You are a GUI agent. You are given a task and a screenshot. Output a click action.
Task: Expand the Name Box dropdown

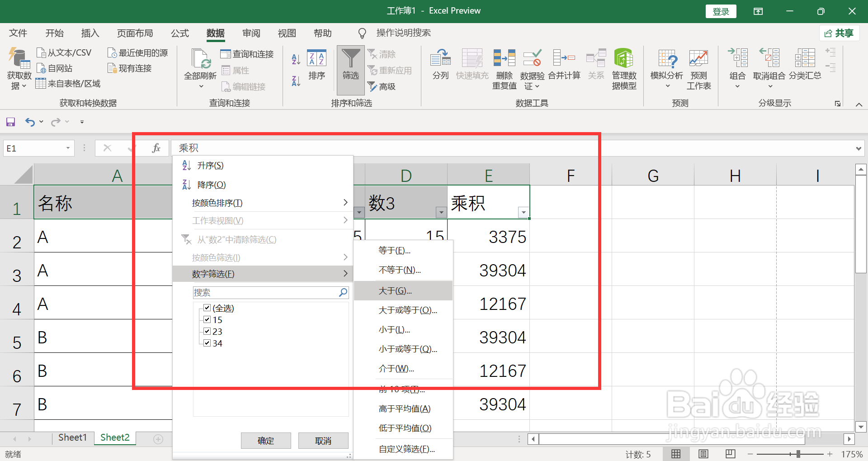67,148
